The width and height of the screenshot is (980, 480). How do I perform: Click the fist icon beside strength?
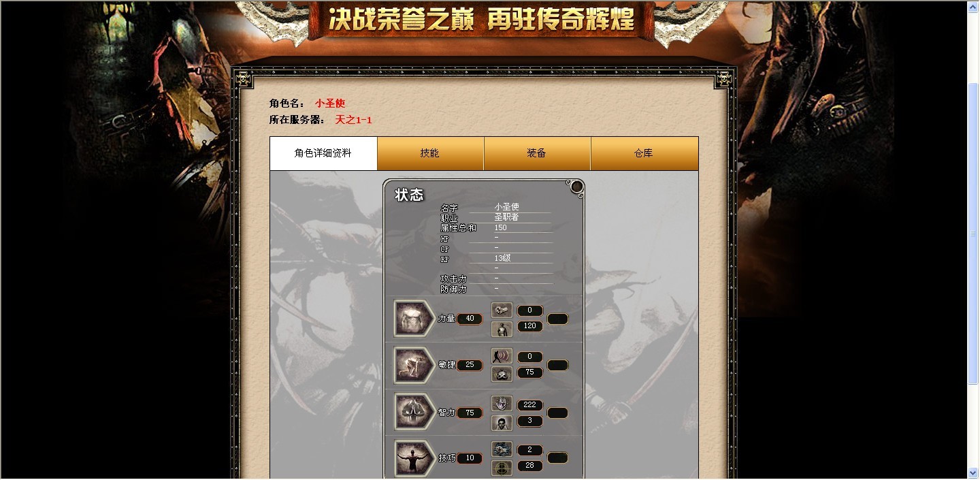[x=502, y=310]
